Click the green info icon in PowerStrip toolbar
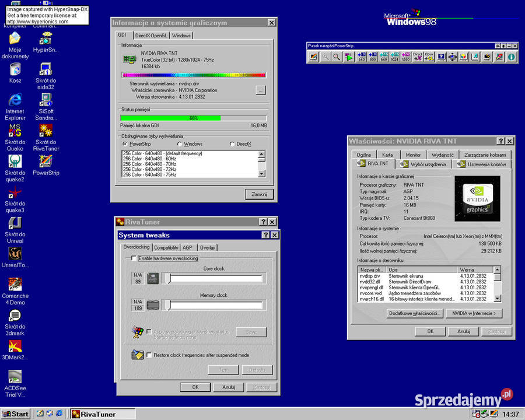 pyautogui.click(x=511, y=57)
